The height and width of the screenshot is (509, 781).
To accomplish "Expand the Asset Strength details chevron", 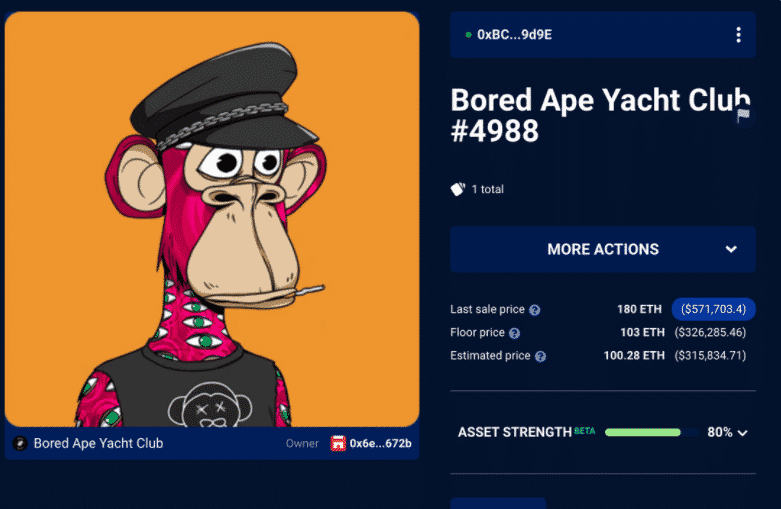I will 742,433.
